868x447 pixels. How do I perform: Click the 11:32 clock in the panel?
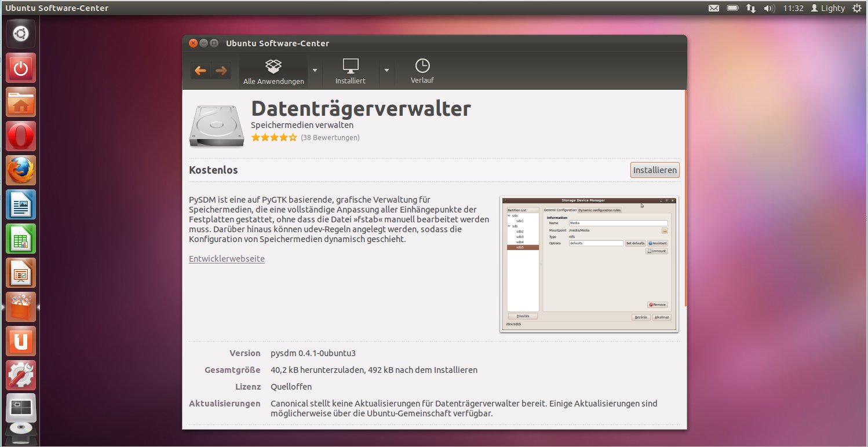point(793,8)
